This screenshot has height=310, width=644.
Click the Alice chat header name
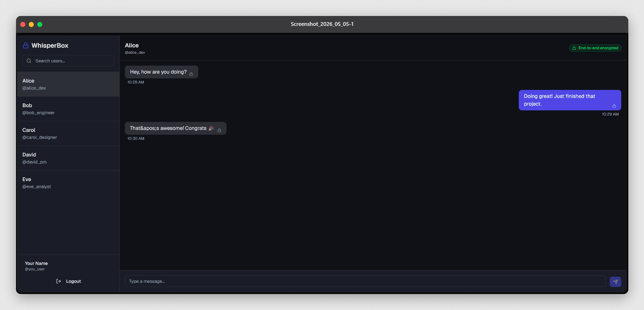point(132,45)
